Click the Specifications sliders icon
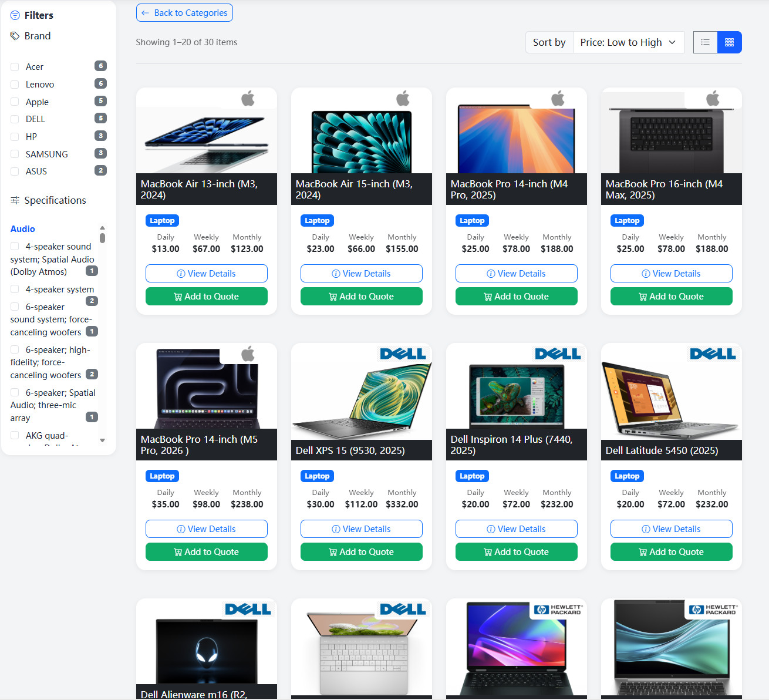The image size is (769, 700). click(15, 200)
